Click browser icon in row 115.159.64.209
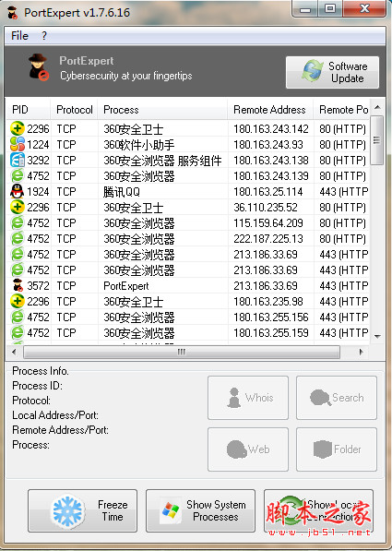 coord(18,222)
